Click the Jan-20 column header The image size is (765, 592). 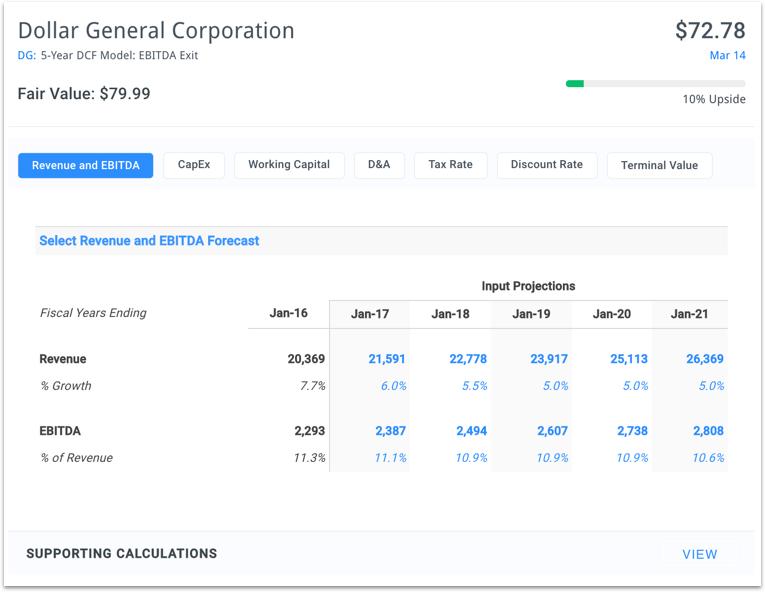pyautogui.click(x=612, y=314)
